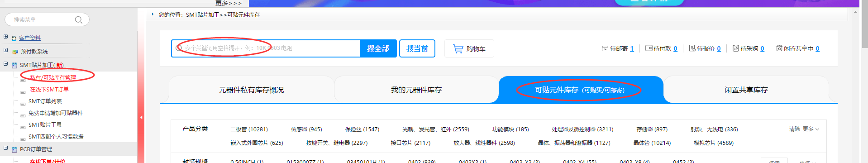Open the 购物车 button
Image resolution: width=868 pixels, height=163 pixels.
(x=469, y=48)
